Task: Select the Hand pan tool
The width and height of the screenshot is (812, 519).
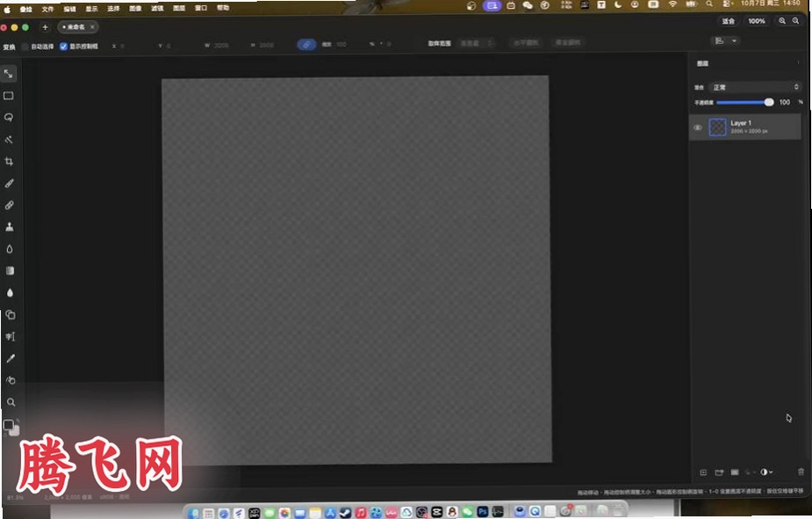Action: 11,380
